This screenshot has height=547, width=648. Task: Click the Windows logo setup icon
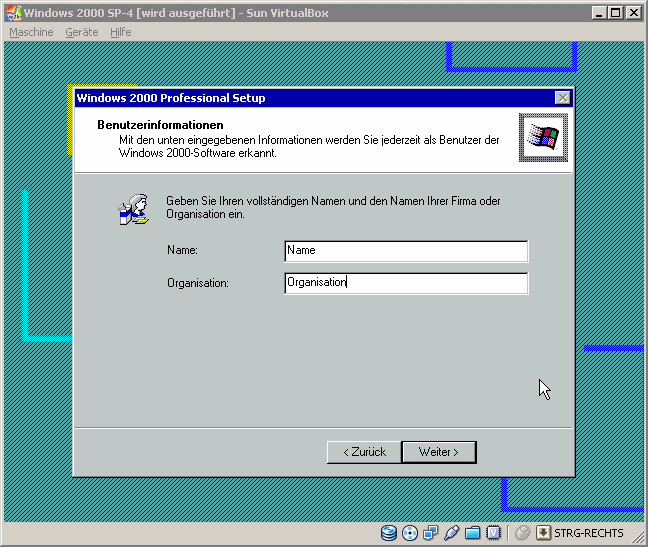point(543,138)
